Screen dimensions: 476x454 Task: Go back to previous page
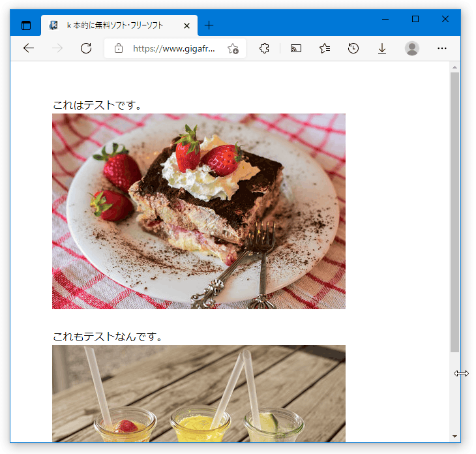pos(29,48)
